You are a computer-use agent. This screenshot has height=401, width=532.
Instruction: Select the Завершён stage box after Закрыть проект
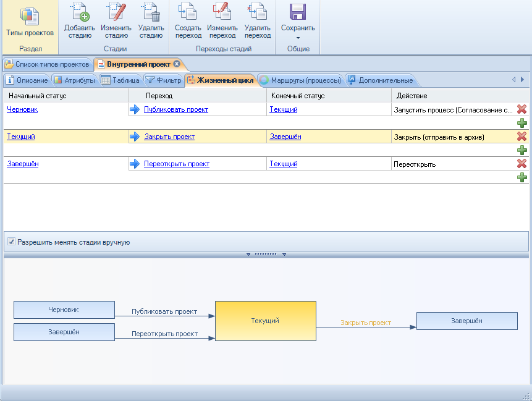click(467, 321)
